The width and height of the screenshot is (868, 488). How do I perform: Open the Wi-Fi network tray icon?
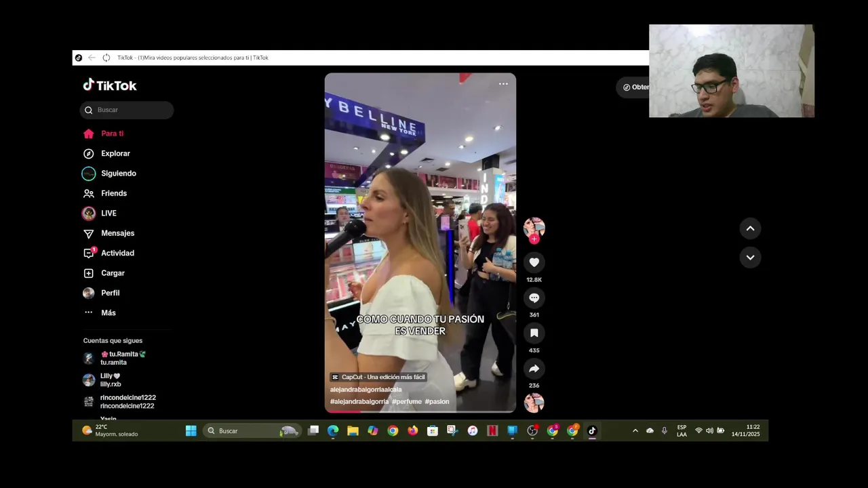coord(698,430)
